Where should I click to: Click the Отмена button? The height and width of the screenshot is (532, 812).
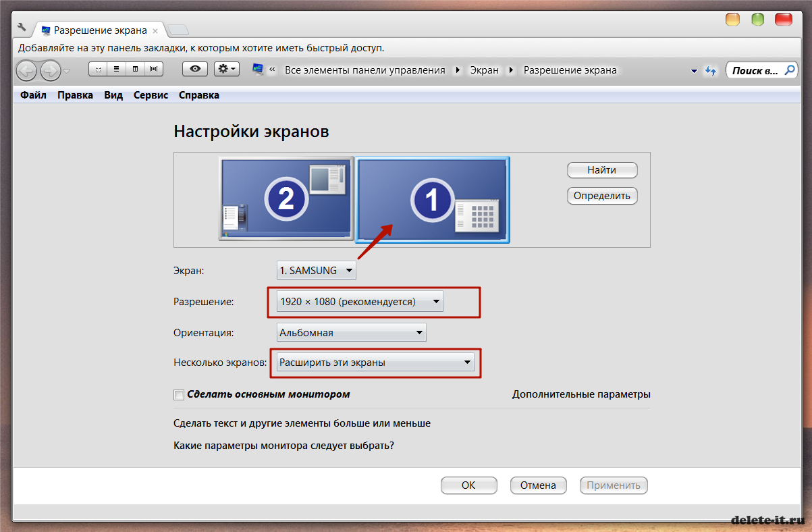538,485
